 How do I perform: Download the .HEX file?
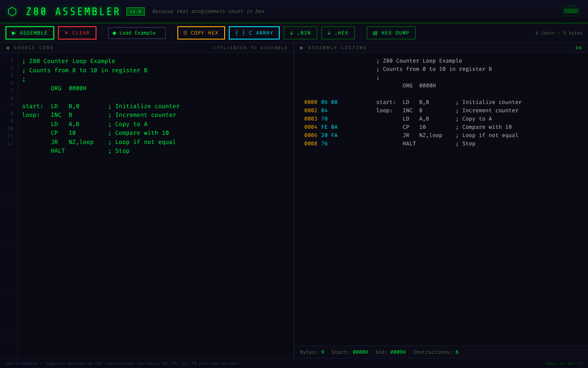338,33
